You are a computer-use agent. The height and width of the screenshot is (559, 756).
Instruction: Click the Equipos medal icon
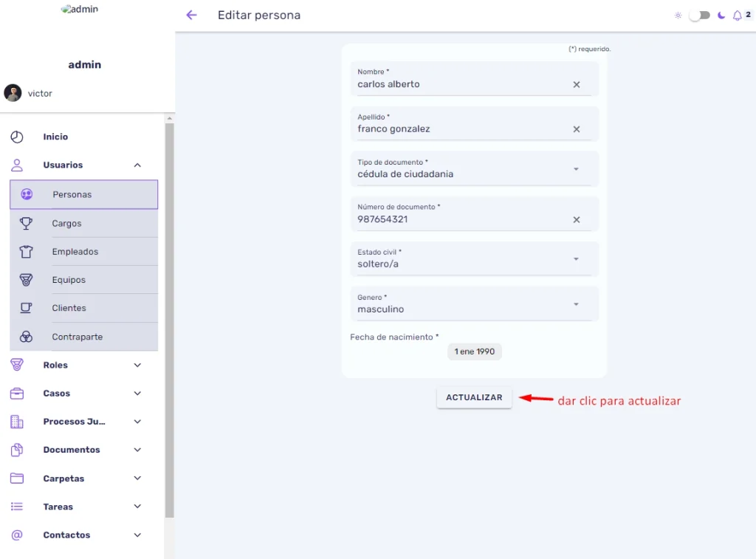click(26, 280)
